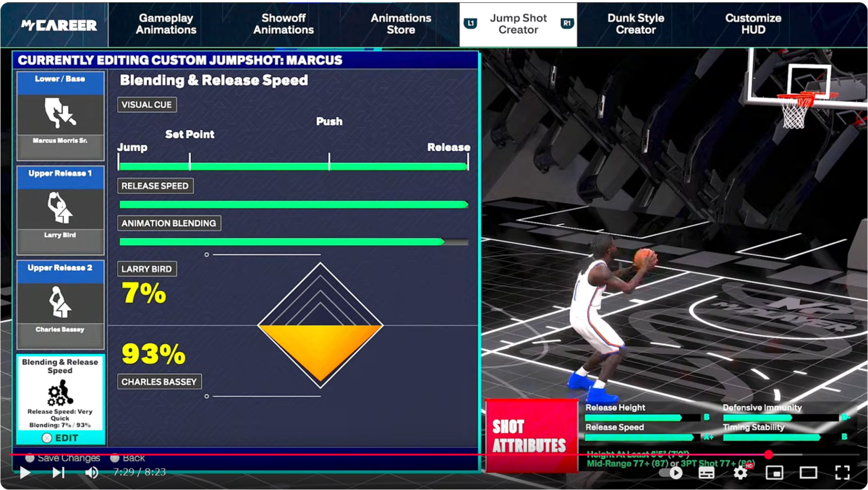Click the Currently Editing Custom Jumpshot title
868x490 pixels.
pos(180,61)
